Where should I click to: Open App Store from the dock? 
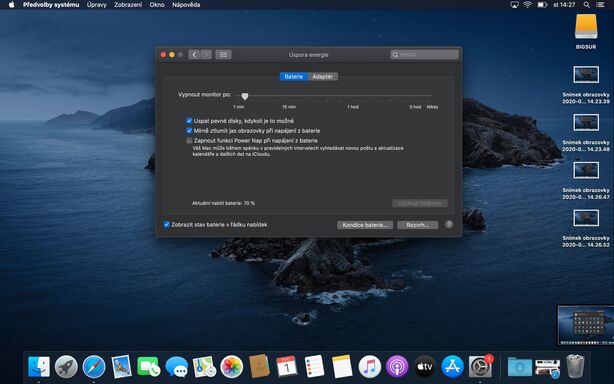(x=452, y=367)
